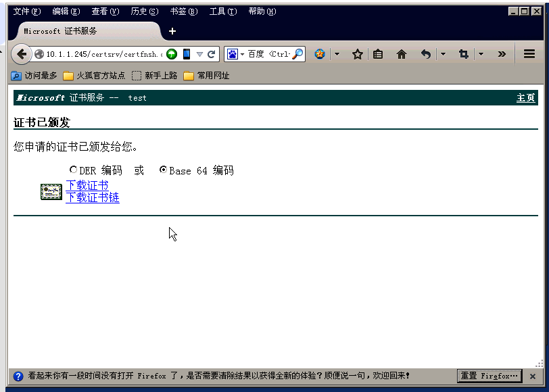Click the 主页 link in header
This screenshot has width=549, height=392.
tap(525, 98)
